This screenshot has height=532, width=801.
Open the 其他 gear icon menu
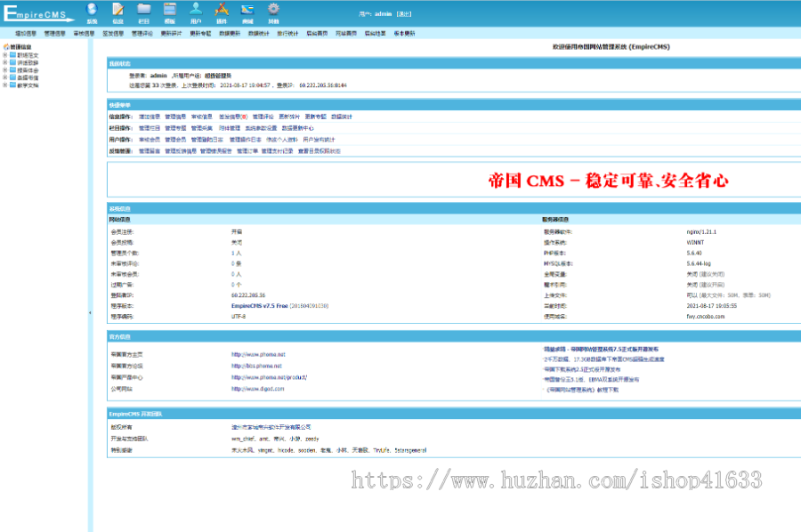point(273,13)
